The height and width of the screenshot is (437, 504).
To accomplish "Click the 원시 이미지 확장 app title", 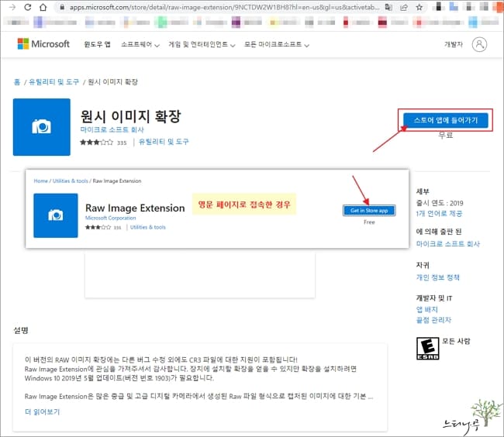I will [130, 116].
